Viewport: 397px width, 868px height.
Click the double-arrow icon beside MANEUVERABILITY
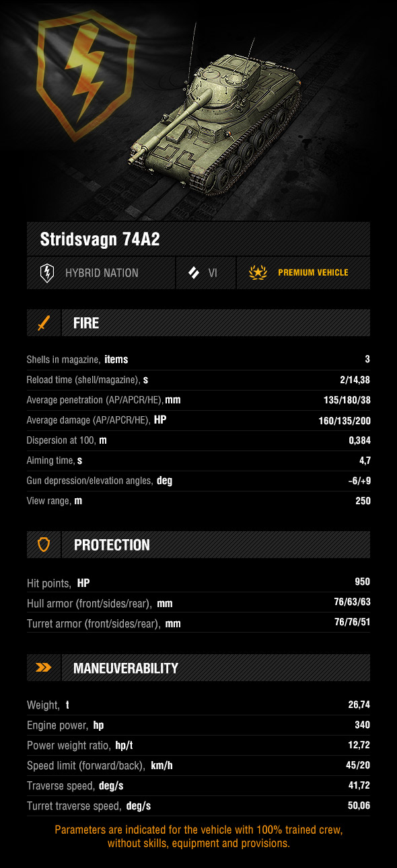[44, 668]
